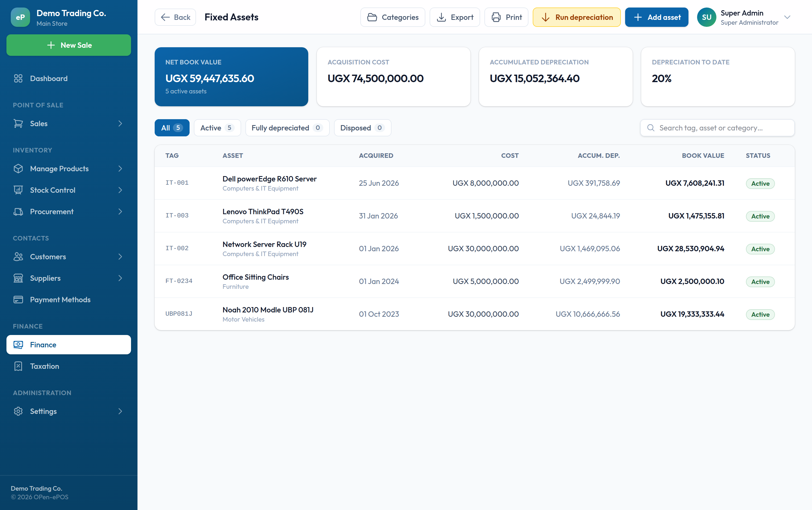
Task: Click the New Sale button
Action: coord(69,45)
